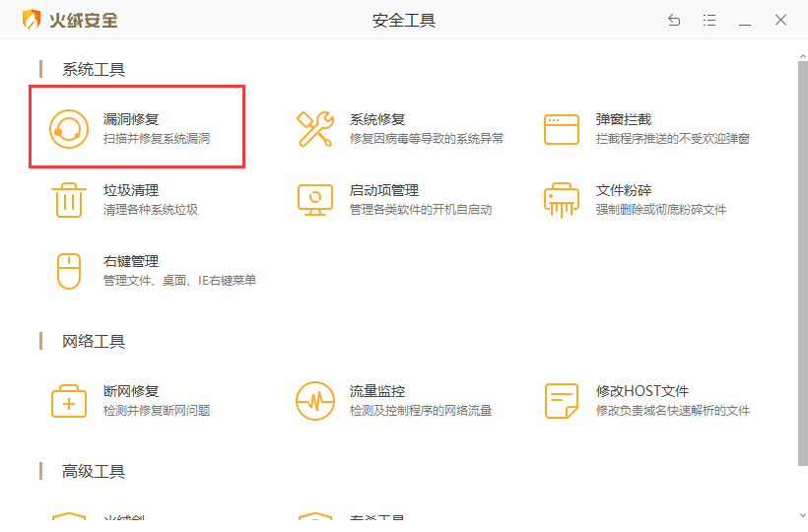Open the list menu icon in title bar
Image resolution: width=808 pixels, height=532 pixels.
[x=709, y=20]
